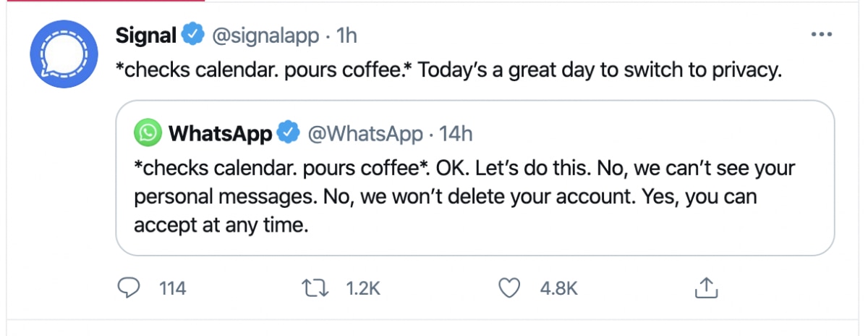This screenshot has width=868, height=336.
Task: Click Signal's tweet text about privacy
Action: tap(448, 72)
